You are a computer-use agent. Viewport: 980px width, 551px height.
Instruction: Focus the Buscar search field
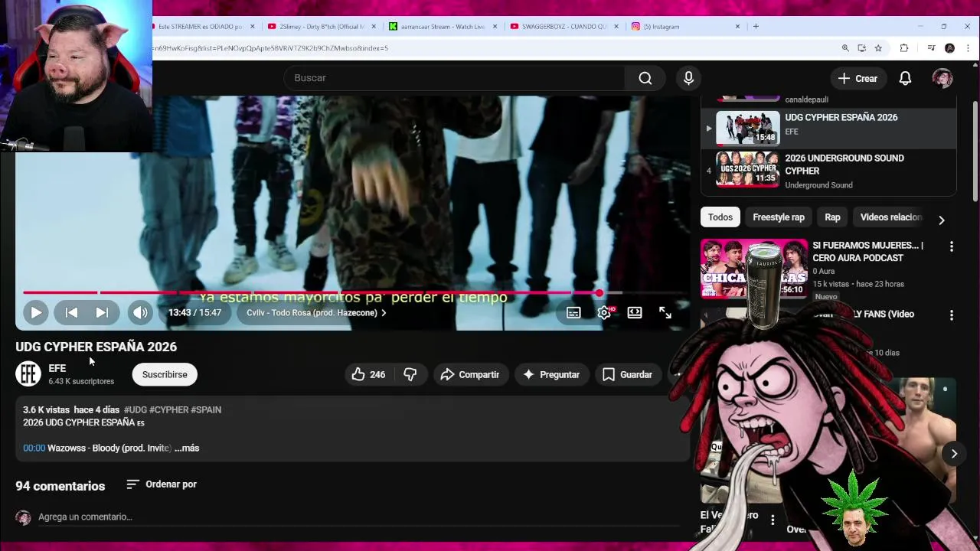(454, 78)
